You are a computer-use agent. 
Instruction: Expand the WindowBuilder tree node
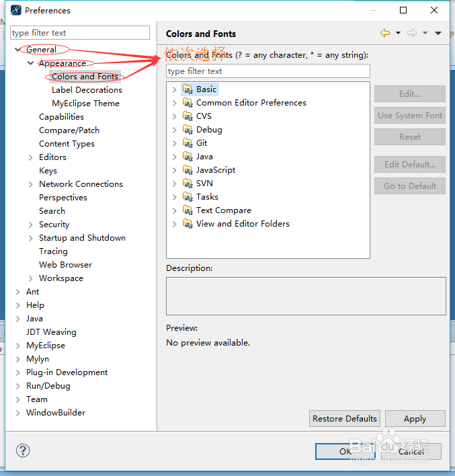(17, 413)
